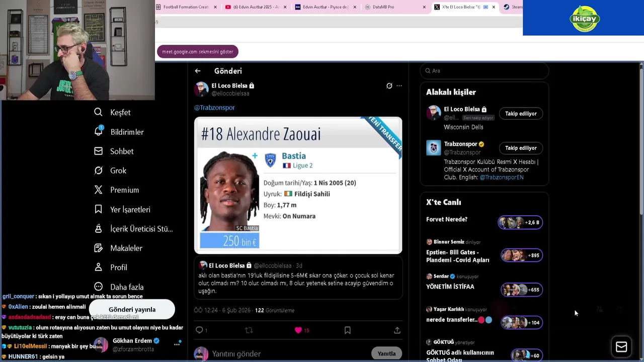Open the post's three-dot more menu
The width and height of the screenshot is (644, 362).
(x=399, y=86)
